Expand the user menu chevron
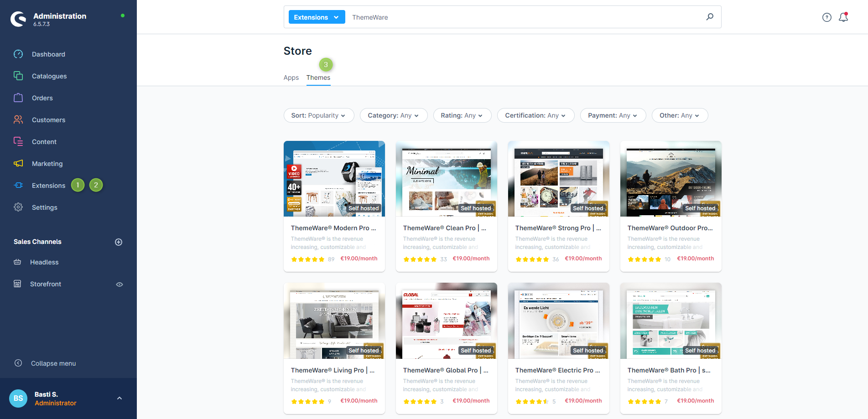Viewport: 868px width, 419px height. 120,398
